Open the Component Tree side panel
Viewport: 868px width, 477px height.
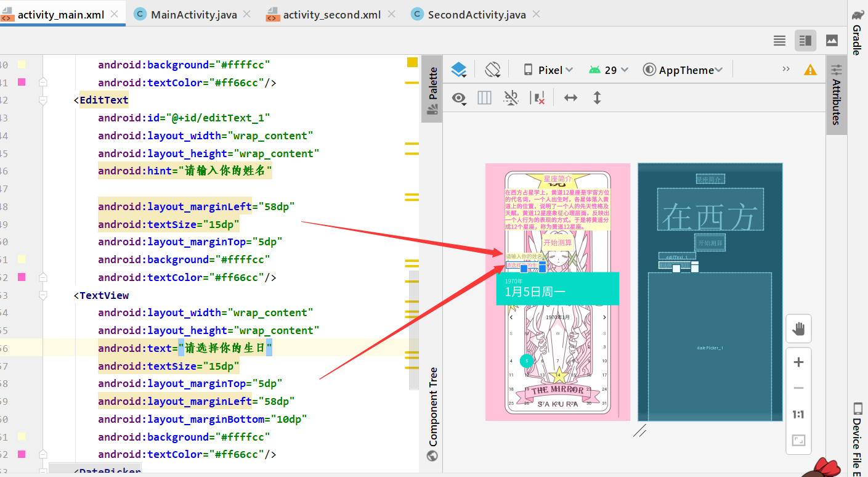(432, 414)
